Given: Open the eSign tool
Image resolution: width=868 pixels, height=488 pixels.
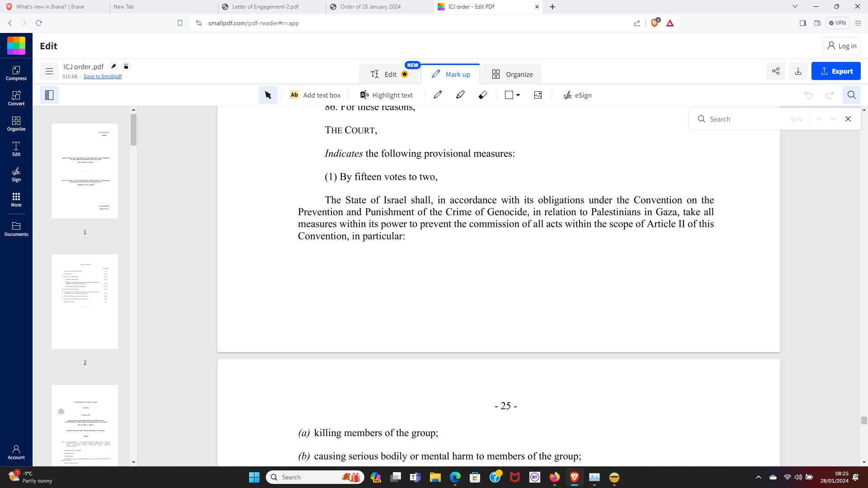Looking at the screenshot, I should (577, 95).
